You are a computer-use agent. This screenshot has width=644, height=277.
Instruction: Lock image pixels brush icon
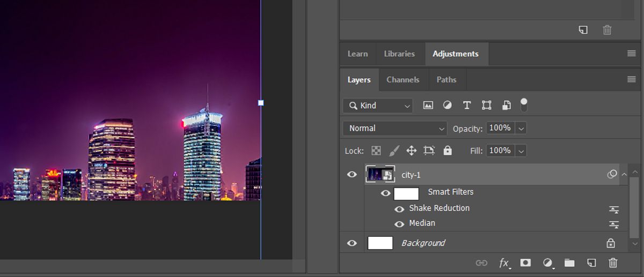pyautogui.click(x=394, y=151)
